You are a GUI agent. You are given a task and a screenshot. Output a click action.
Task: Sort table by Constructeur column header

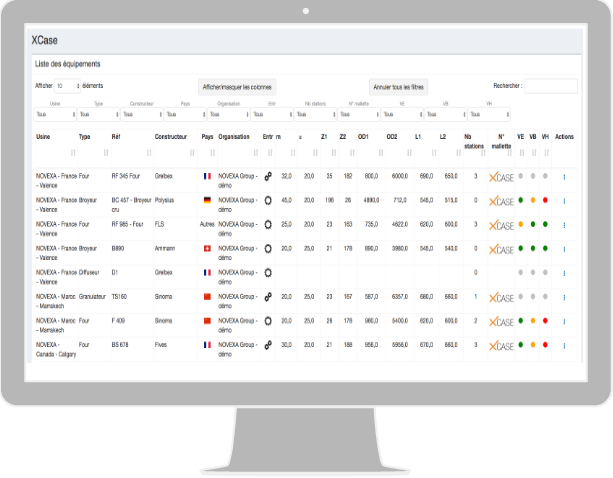169,136
